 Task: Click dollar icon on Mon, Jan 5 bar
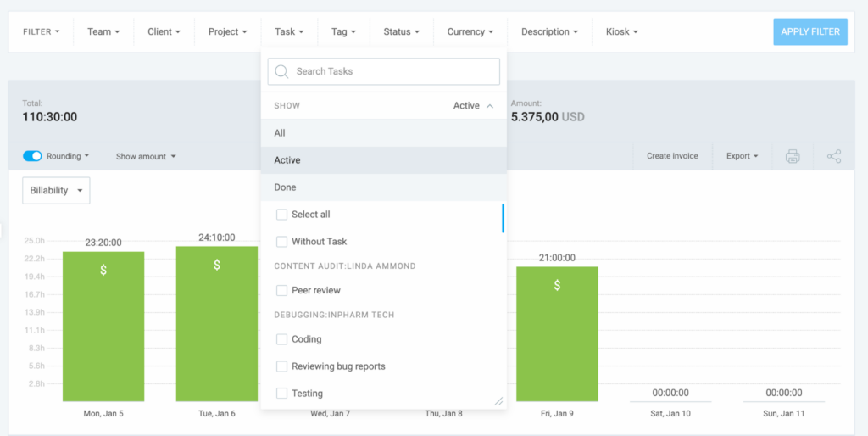(x=103, y=270)
